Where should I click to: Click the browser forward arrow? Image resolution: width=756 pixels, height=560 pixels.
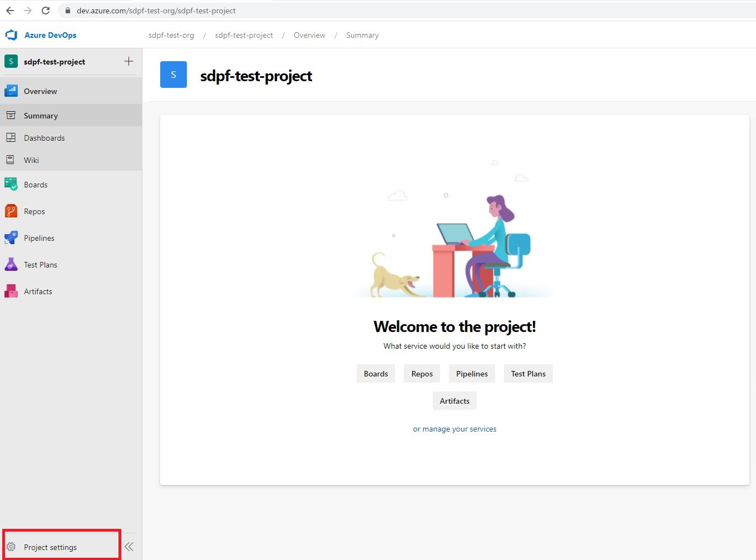[x=28, y=11]
